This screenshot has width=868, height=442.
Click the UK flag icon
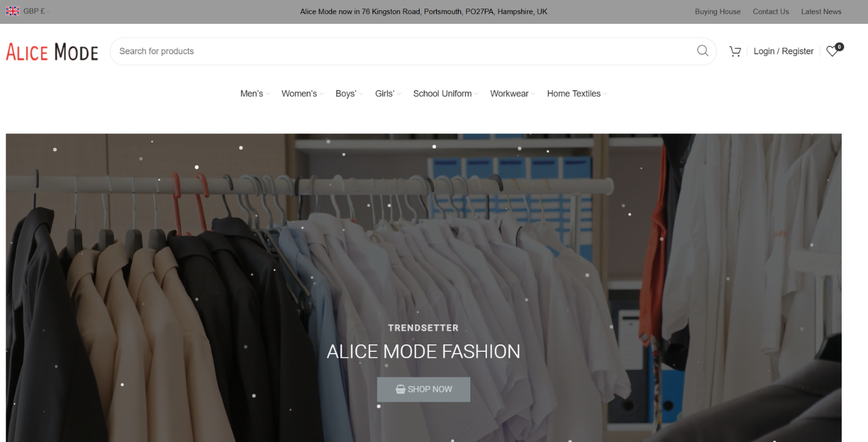pyautogui.click(x=13, y=12)
